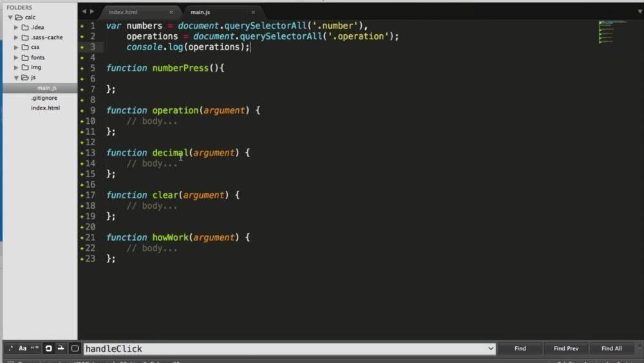
Task: Click console.log(operations) on line 3
Action: click(187, 47)
